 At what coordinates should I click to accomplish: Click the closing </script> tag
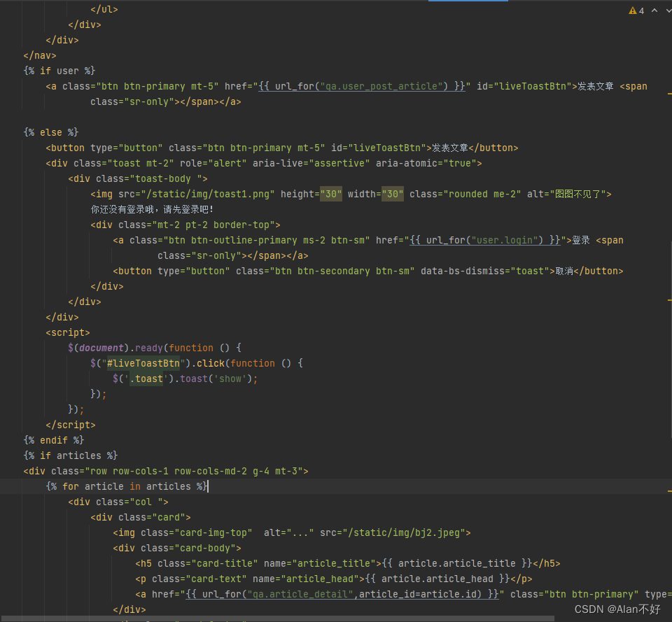click(70, 425)
